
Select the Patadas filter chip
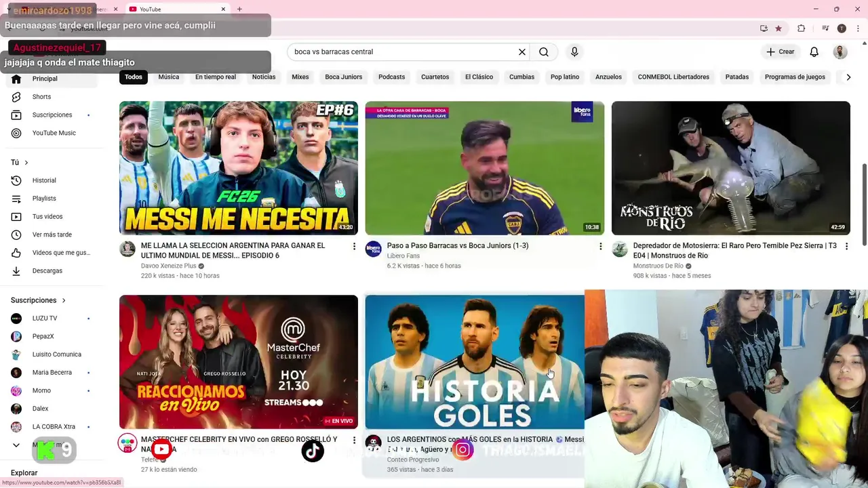point(737,77)
